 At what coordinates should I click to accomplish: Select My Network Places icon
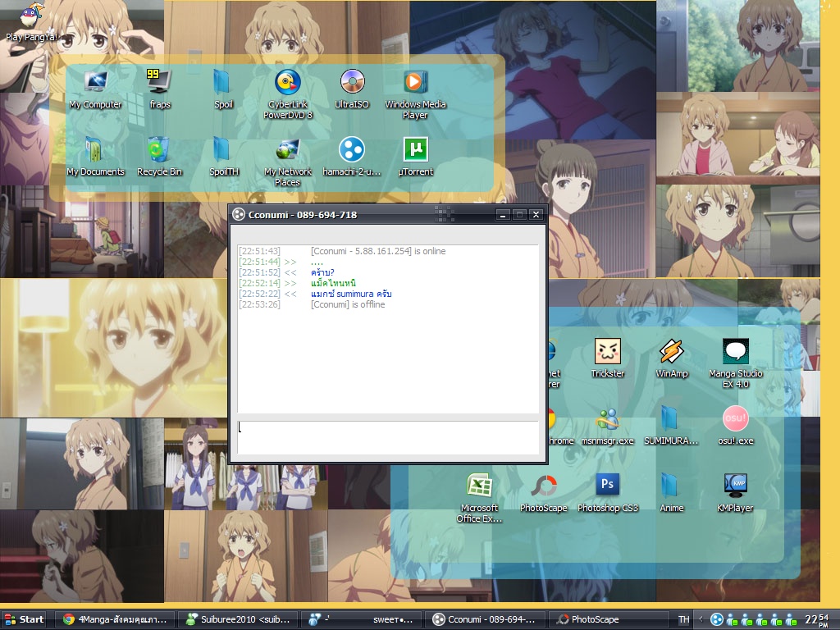[x=288, y=162]
